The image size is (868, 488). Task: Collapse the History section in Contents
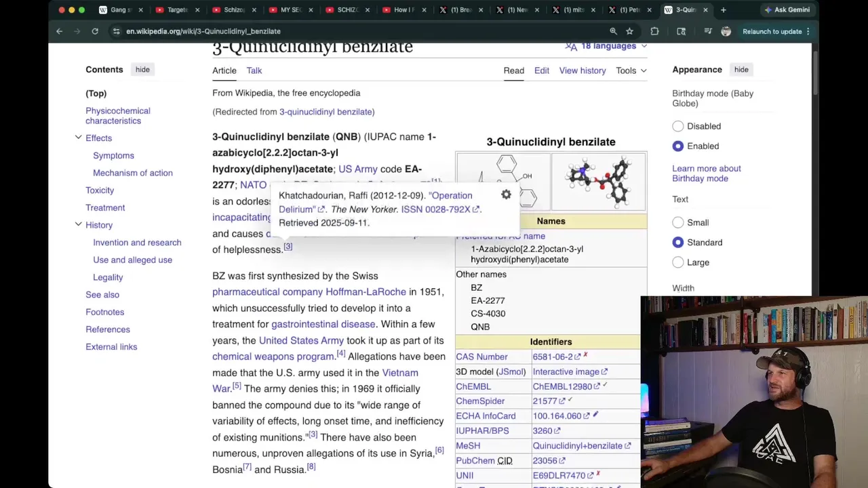[x=78, y=224]
